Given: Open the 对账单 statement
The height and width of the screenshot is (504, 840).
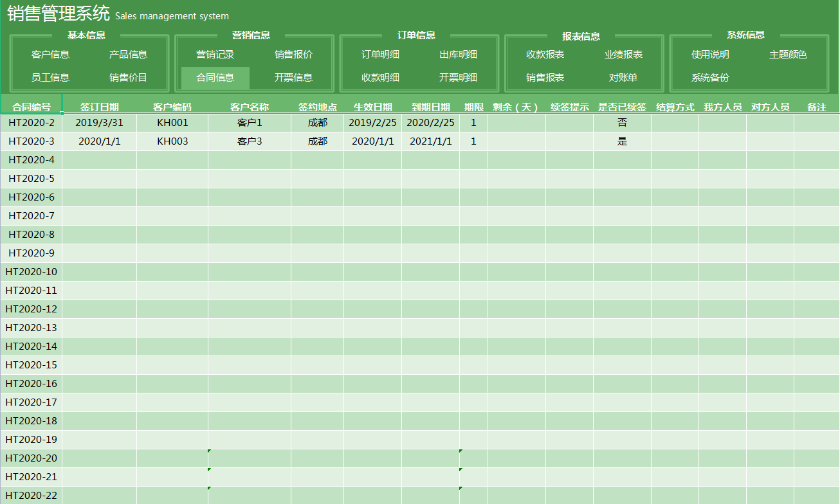Looking at the screenshot, I should 623,78.
